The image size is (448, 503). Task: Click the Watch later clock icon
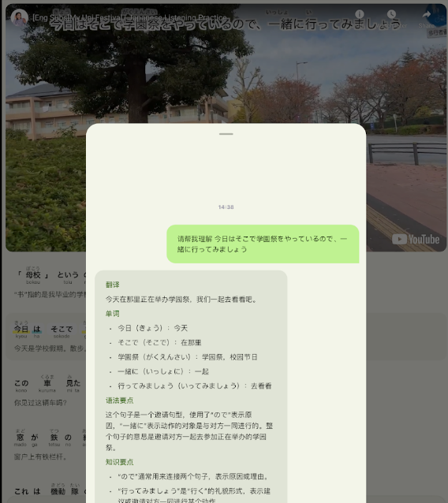click(391, 14)
